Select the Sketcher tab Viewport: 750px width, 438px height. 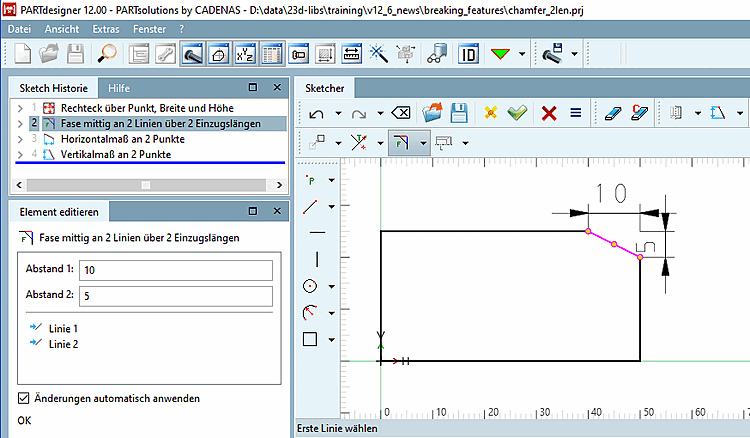coord(324,88)
